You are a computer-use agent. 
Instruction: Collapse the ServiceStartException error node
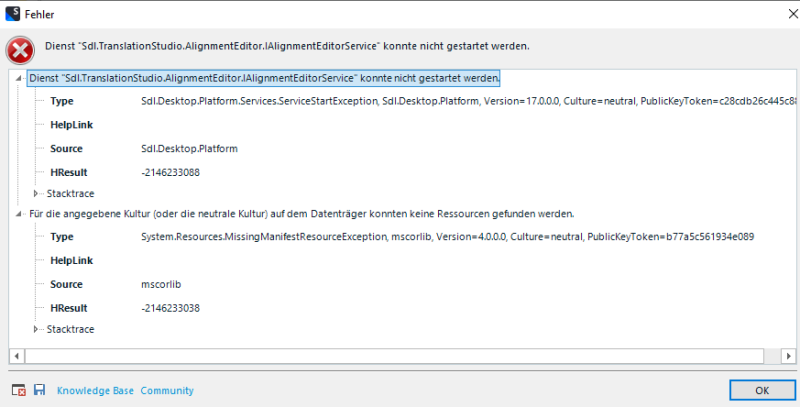tap(18, 79)
